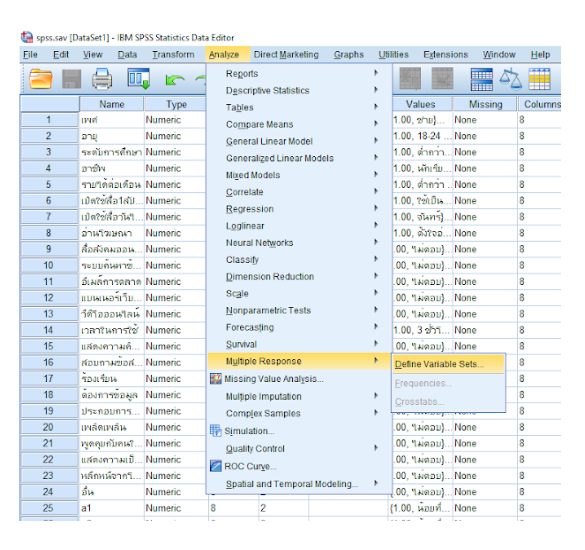
Task: Select row number 14 header
Action: [x=49, y=330]
